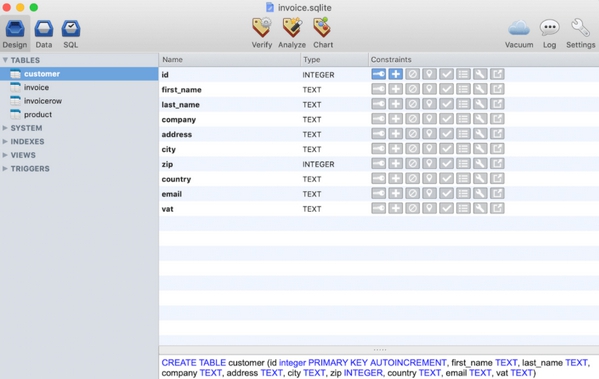Click INTEGER type of id row
This screenshot has height=379, width=599.
coord(318,75)
